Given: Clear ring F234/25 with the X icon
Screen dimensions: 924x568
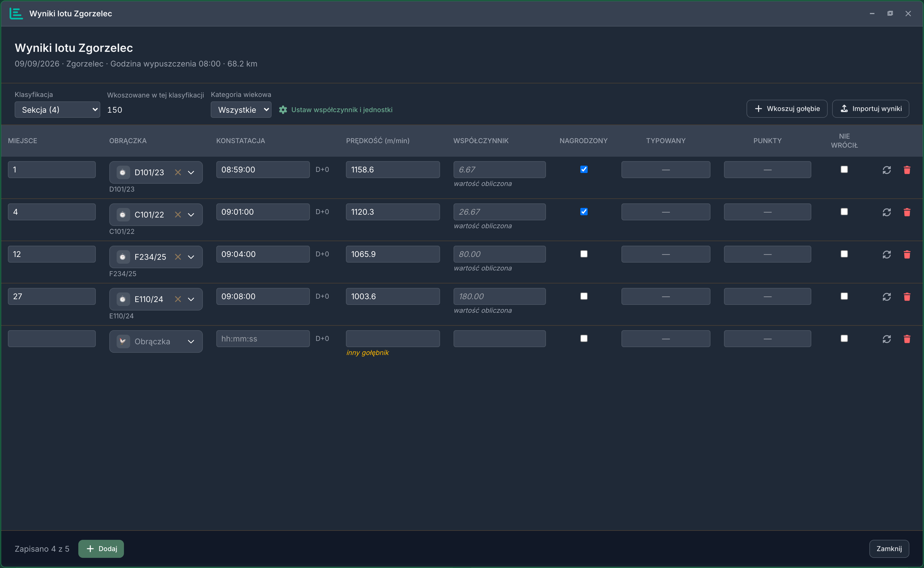Looking at the screenshot, I should [x=178, y=257].
